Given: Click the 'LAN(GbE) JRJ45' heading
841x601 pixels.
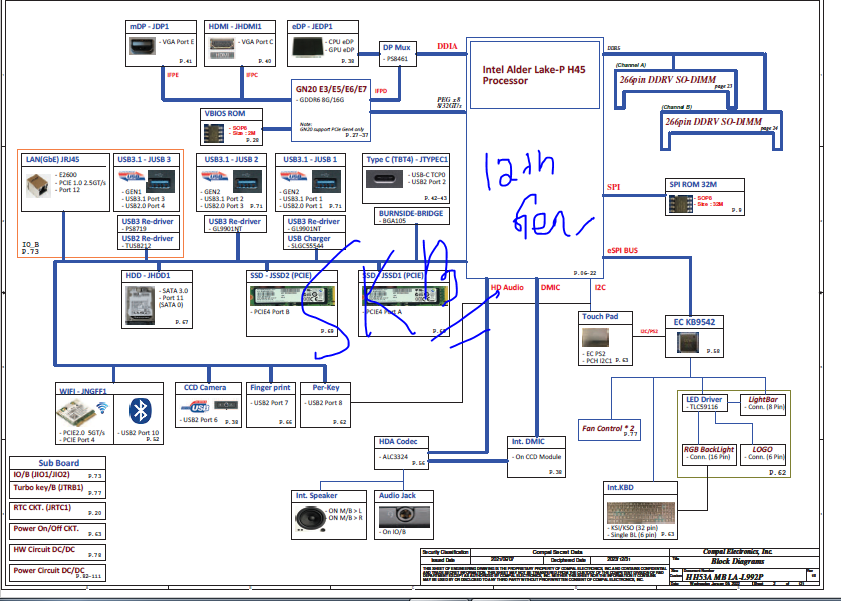Looking at the screenshot, I should [x=53, y=159].
